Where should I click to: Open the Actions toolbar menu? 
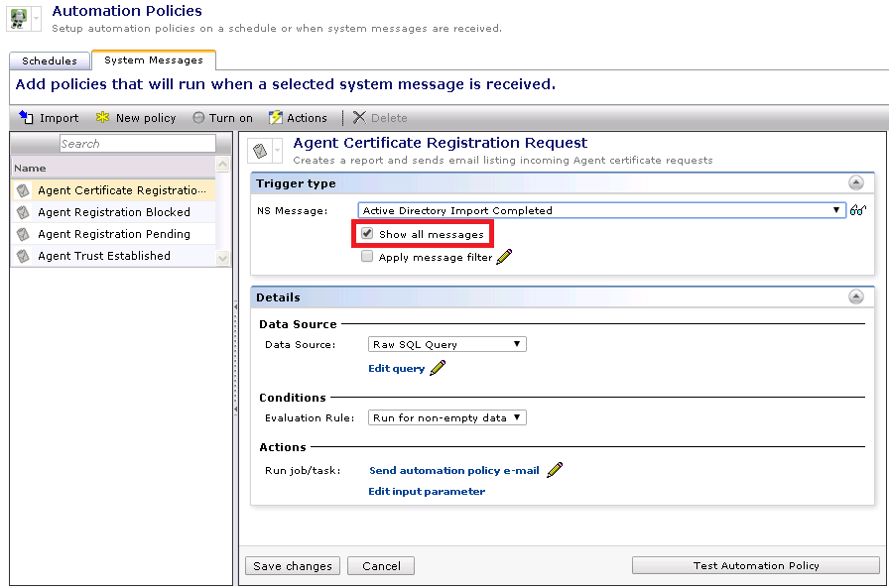(298, 118)
